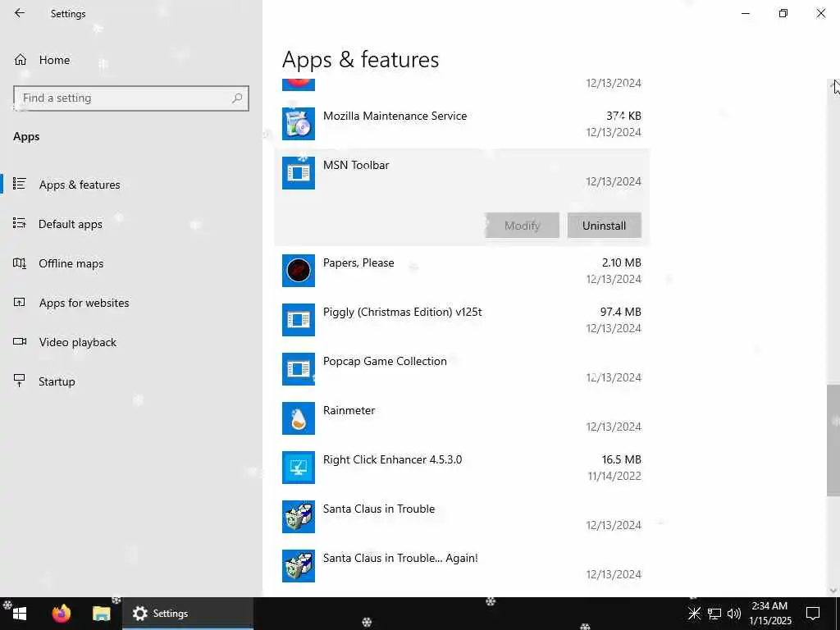This screenshot has height=630, width=840.
Task: Launch Firefox from the taskbar
Action: pos(62,614)
